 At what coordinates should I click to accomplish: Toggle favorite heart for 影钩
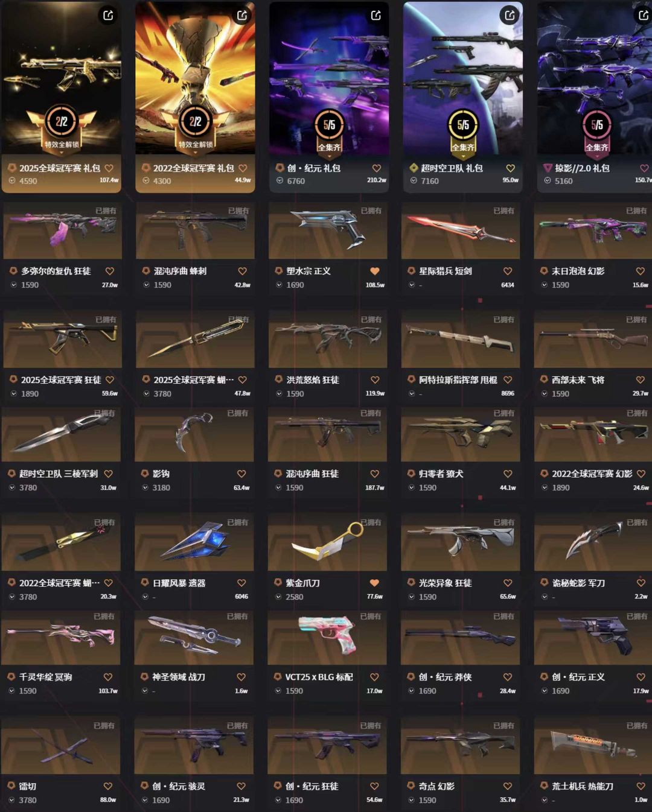point(241,474)
